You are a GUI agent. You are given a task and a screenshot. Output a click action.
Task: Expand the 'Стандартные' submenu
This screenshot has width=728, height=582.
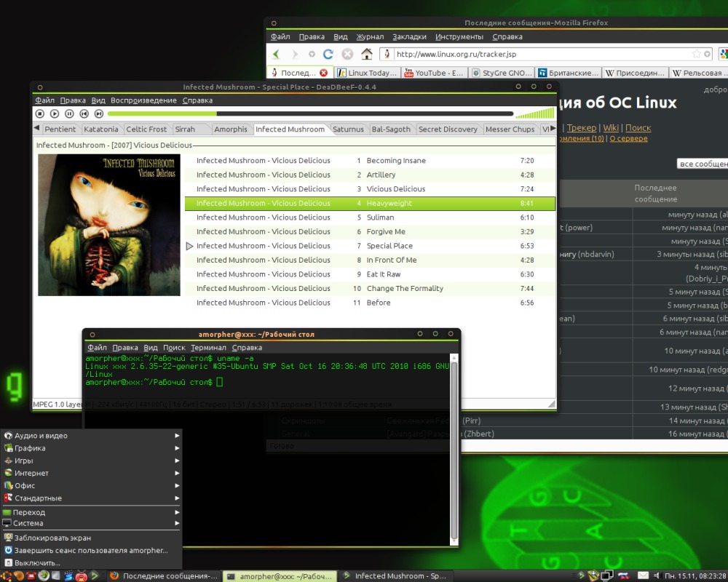(x=92, y=498)
